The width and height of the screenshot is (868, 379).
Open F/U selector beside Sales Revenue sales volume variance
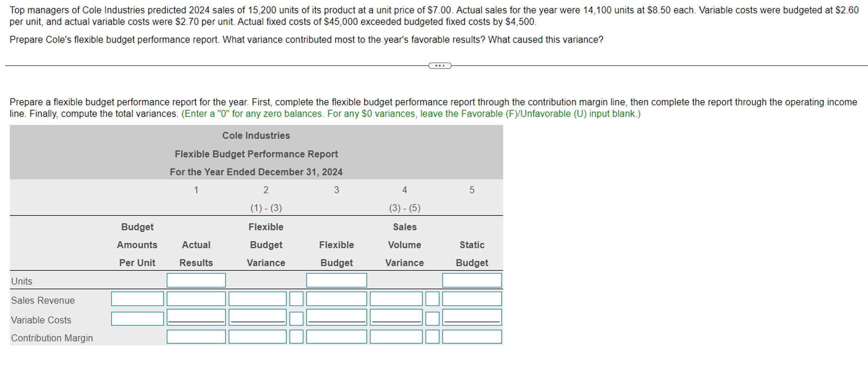coord(432,299)
